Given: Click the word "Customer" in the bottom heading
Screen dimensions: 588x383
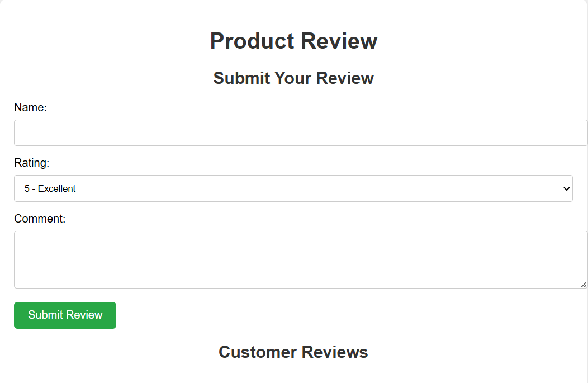Looking at the screenshot, I should [x=258, y=352].
